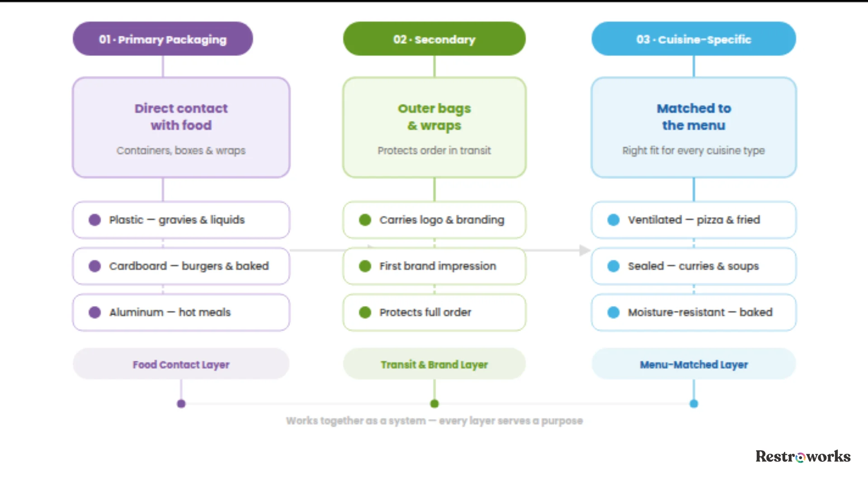
Task: Select the blue bullet for Sealed — curries & soups
Action: pyautogui.click(x=613, y=266)
